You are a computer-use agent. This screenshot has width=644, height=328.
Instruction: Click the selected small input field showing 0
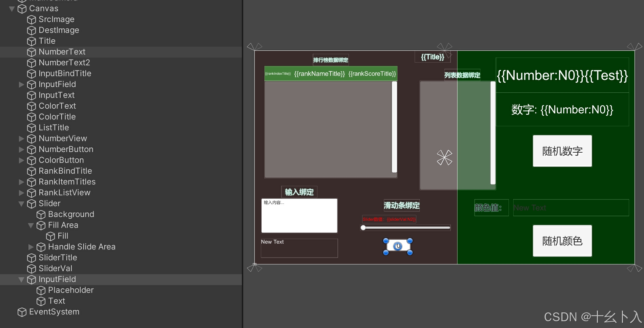pos(398,246)
